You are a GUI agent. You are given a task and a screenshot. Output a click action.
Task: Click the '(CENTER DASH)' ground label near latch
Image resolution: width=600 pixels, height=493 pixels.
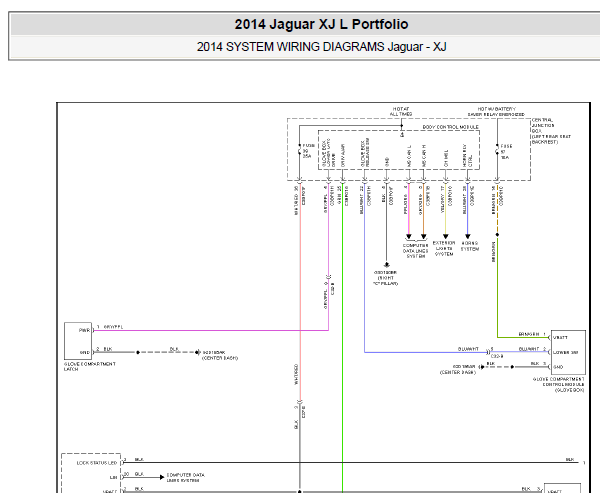[x=220, y=358]
